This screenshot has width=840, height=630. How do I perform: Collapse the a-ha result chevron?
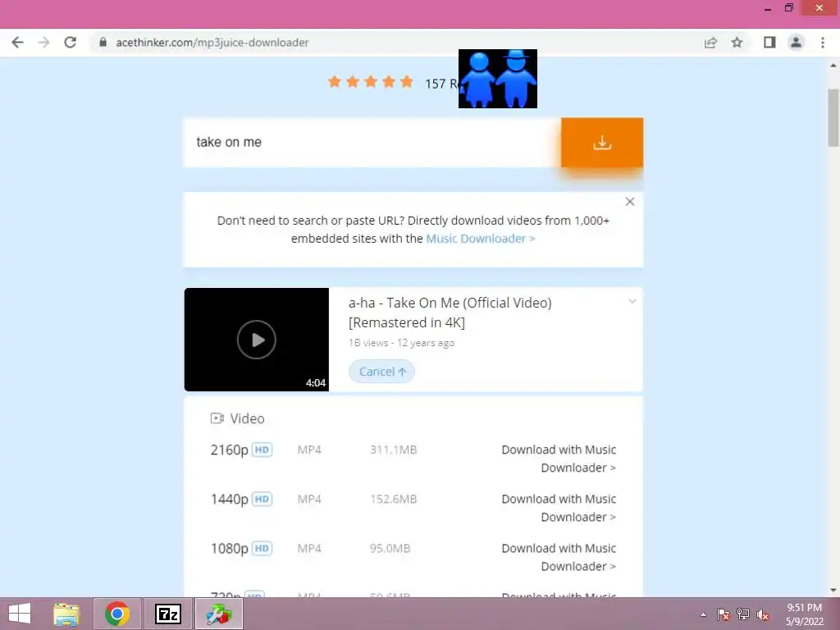click(x=632, y=301)
